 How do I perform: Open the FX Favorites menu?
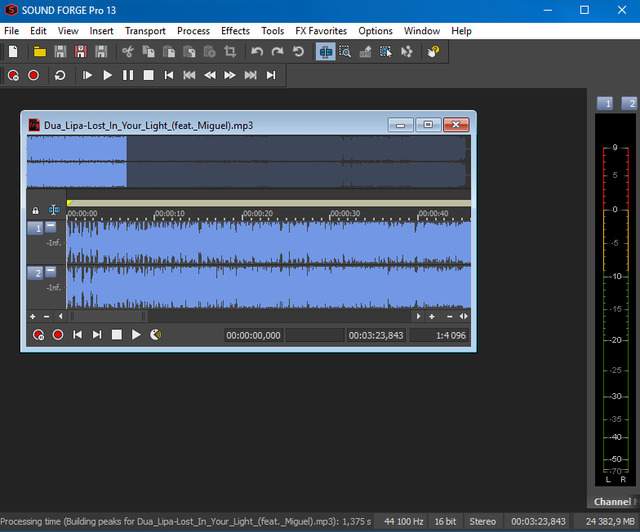click(321, 31)
